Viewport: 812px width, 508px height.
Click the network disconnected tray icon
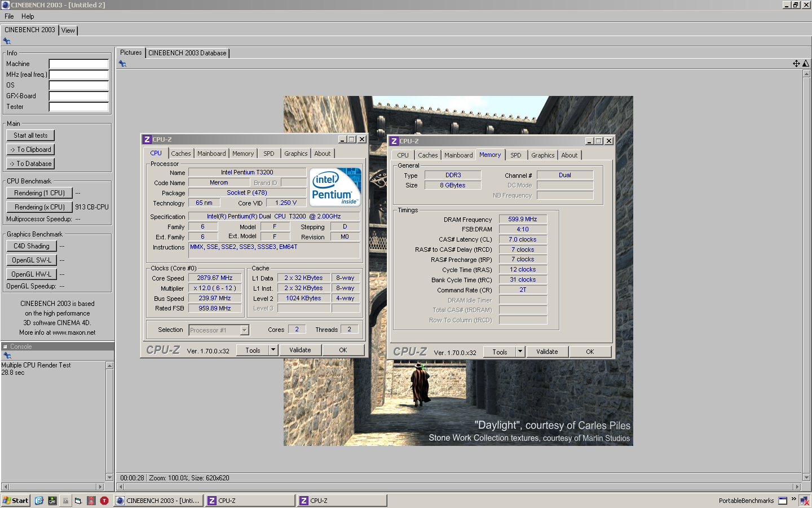(804, 501)
